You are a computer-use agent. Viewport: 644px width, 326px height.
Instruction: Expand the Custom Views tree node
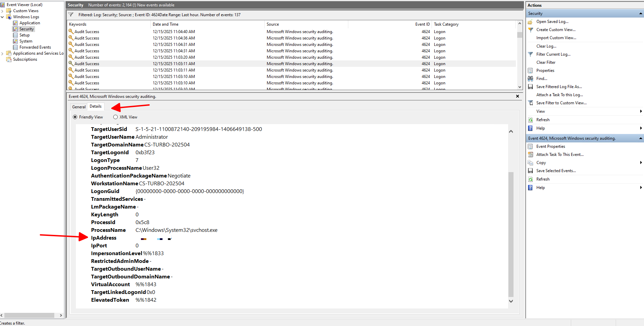point(2,11)
